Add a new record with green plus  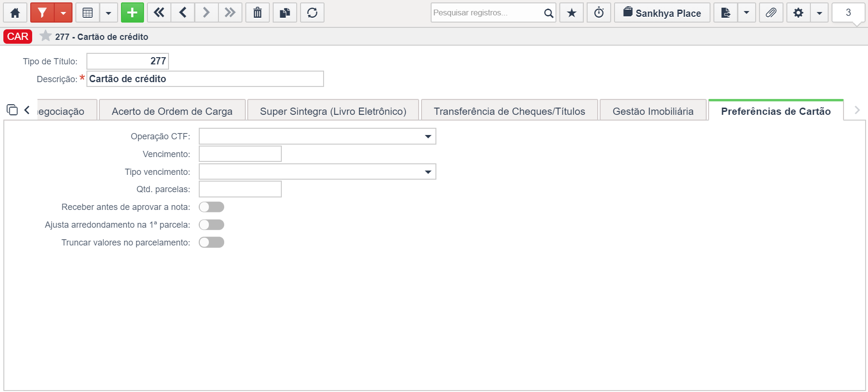tap(133, 13)
